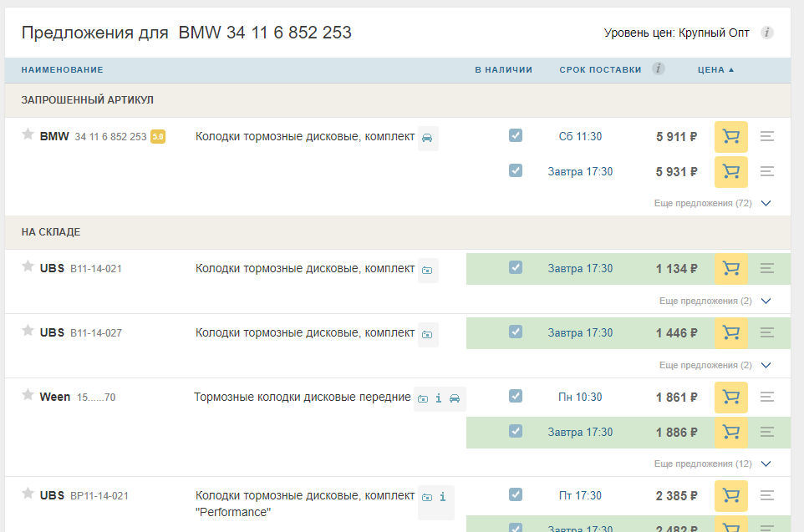804x532 pixels.
Task: Toggle in-stock checkbox for 2 385 ₽ offer
Action: [x=516, y=494]
